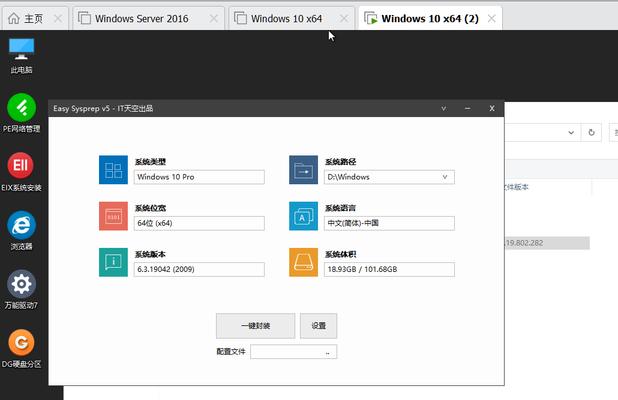
Task: Close the Easy Sysprep window
Action: pyautogui.click(x=492, y=108)
